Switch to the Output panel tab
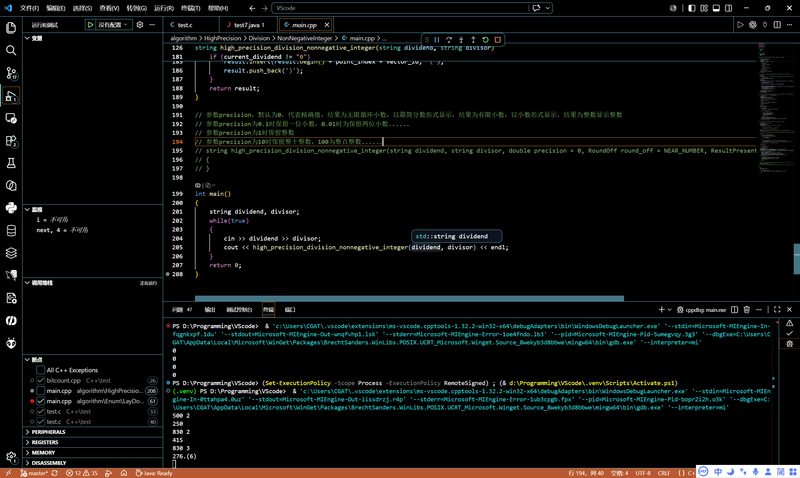This screenshot has width=800, height=478. pyautogui.click(x=210, y=310)
